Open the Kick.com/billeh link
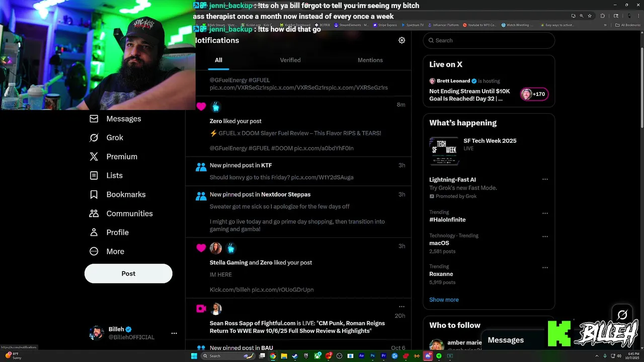 pos(229,290)
